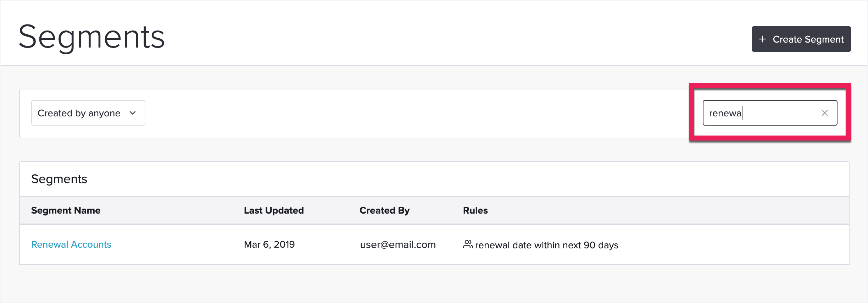Image resolution: width=868 pixels, height=303 pixels.
Task: Select the Renewal Accounts table row
Action: pos(434,244)
